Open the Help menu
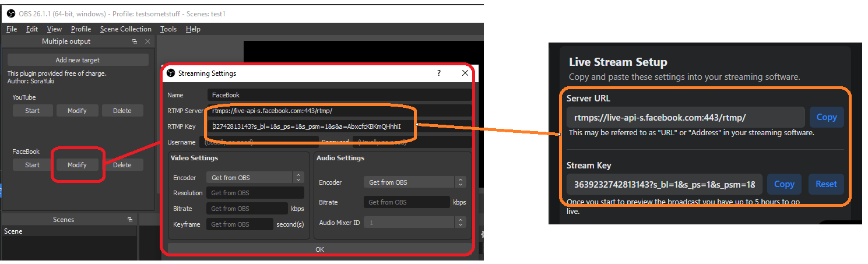868x264 pixels. [193, 29]
